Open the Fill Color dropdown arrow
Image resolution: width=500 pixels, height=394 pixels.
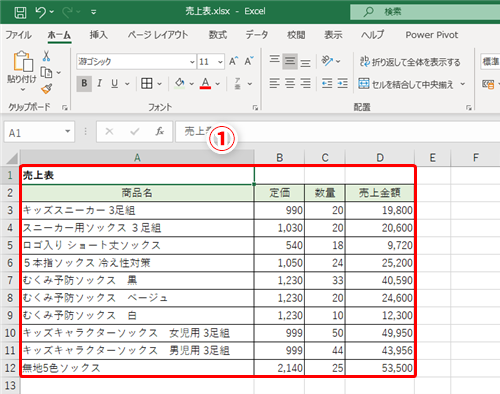point(192,84)
